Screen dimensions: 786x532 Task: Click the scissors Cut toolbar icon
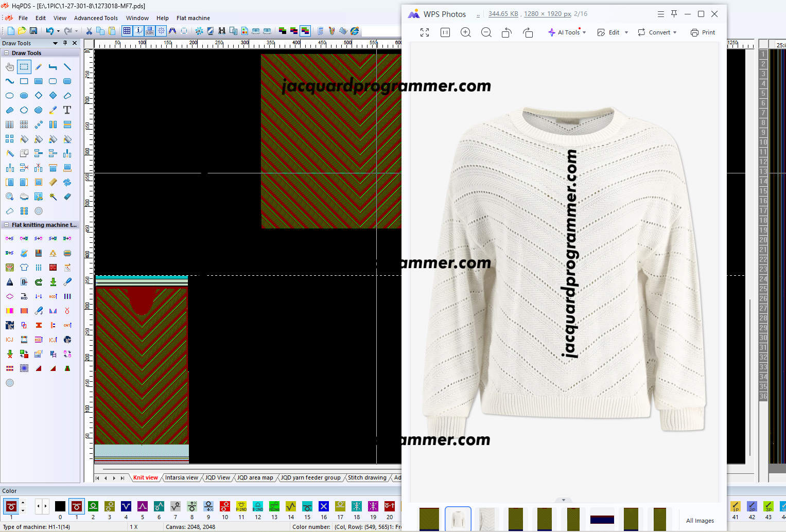pyautogui.click(x=89, y=31)
